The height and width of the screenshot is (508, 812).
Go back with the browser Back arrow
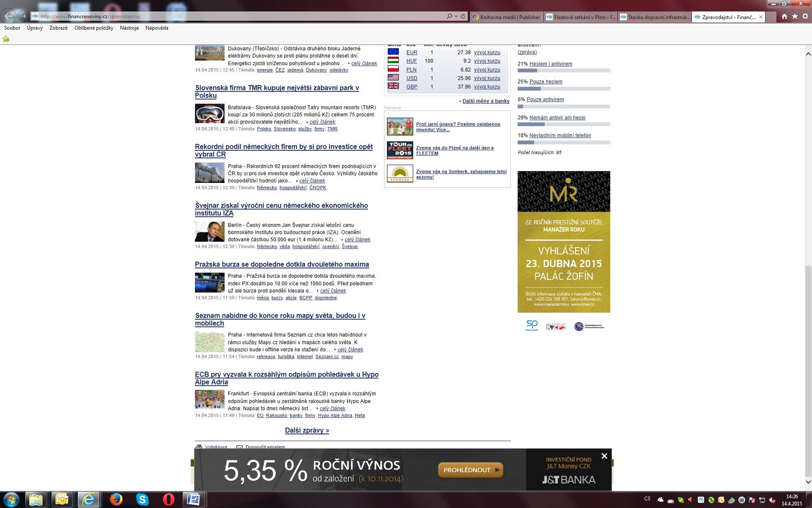[x=9, y=17]
